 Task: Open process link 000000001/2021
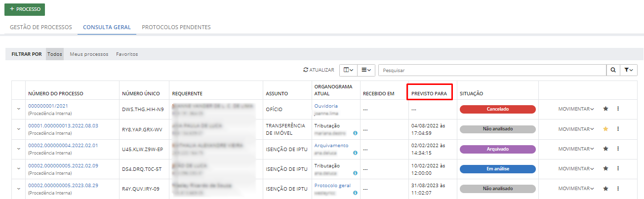[x=48, y=106]
